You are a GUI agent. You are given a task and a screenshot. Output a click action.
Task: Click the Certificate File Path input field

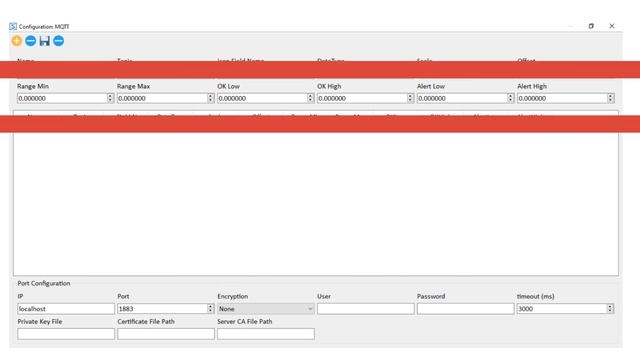[166, 334]
